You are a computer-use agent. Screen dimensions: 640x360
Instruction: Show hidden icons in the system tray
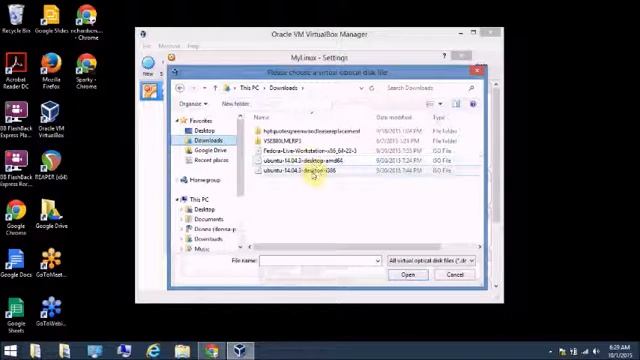point(550,351)
